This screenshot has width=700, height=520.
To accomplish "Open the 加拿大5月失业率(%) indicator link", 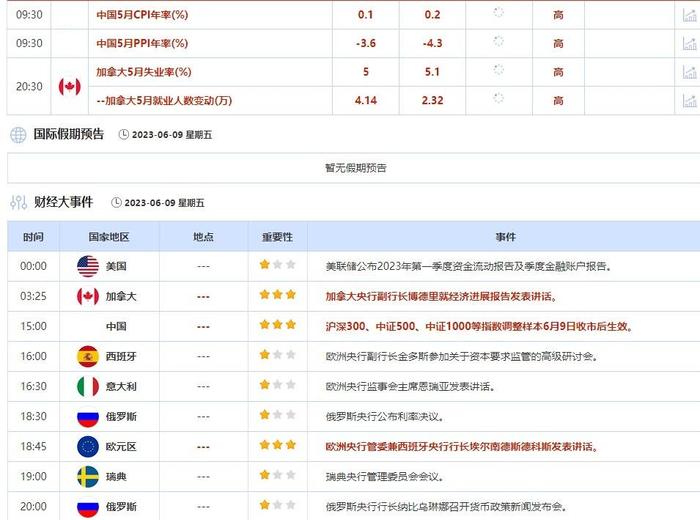I will click(144, 72).
